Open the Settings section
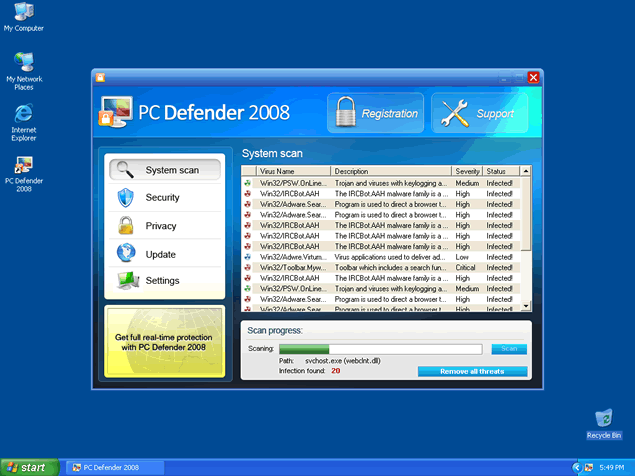 tap(164, 281)
